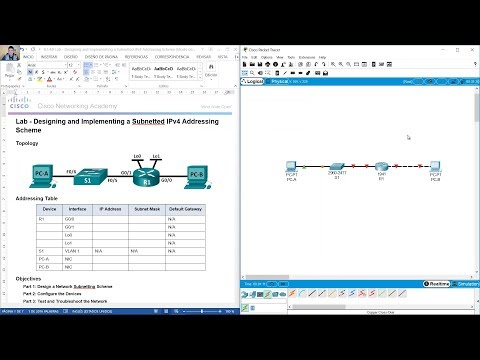Select the Inspect magnifier tool in Packet Tracer
This screenshot has width=480, height=360.
click(x=252, y=73)
